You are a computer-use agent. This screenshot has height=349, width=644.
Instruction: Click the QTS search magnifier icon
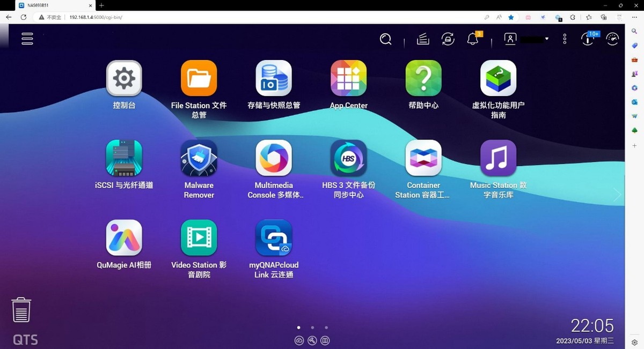385,39
